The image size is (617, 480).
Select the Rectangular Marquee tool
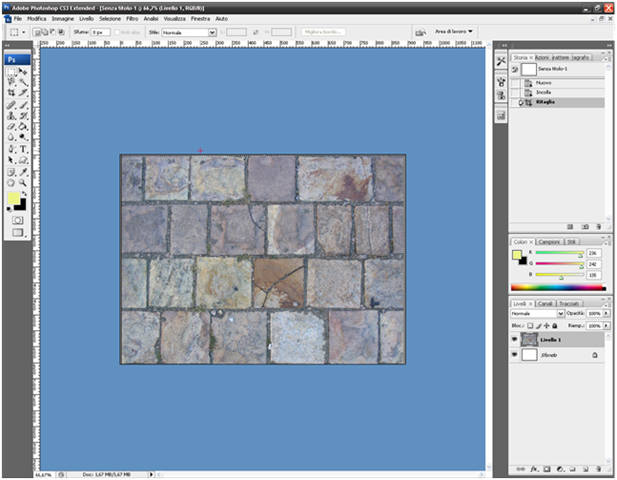12,72
